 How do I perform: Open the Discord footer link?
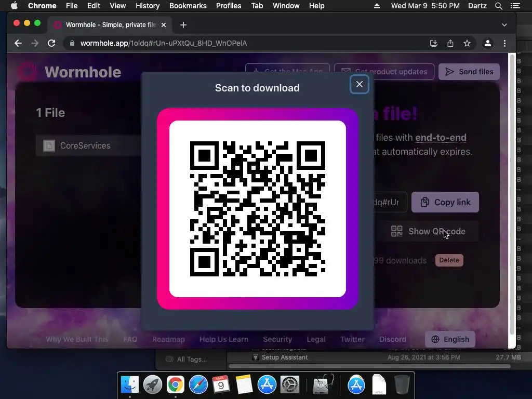click(393, 339)
